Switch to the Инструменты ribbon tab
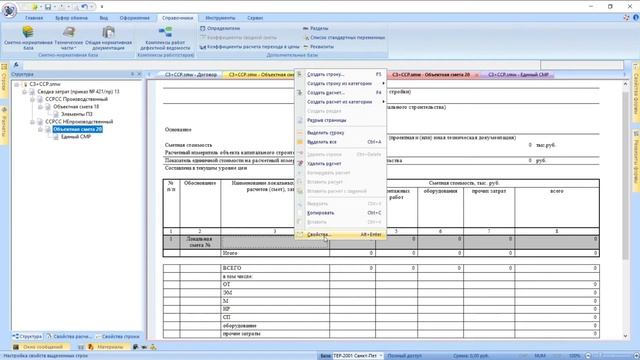This screenshot has width=640, height=360. [x=220, y=18]
